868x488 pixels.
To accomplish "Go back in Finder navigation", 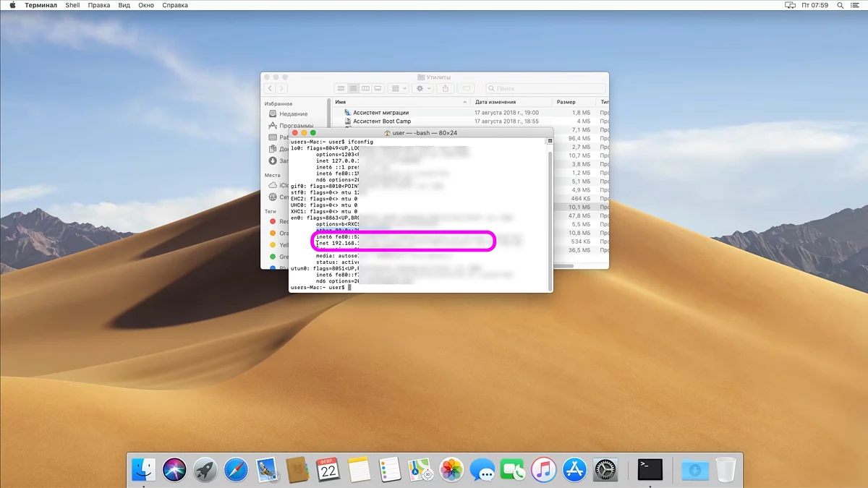I will point(270,88).
